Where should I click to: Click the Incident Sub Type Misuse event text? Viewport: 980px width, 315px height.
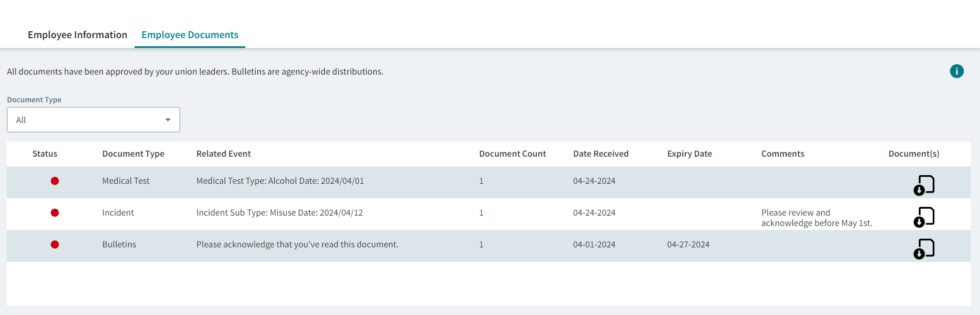(x=279, y=213)
